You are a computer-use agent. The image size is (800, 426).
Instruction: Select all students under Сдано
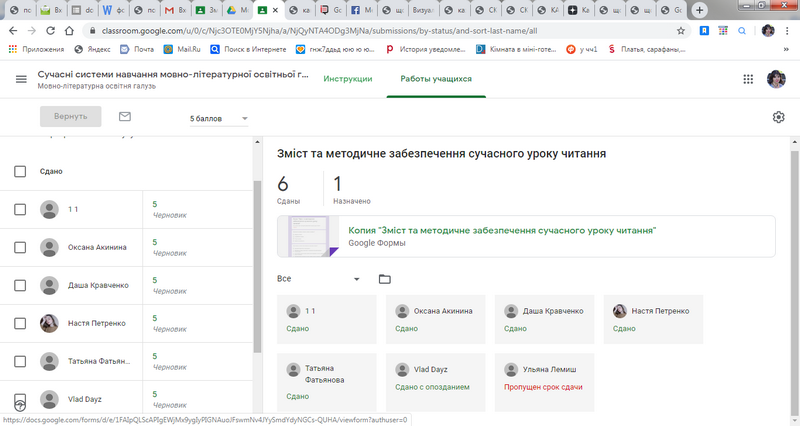pos(20,171)
